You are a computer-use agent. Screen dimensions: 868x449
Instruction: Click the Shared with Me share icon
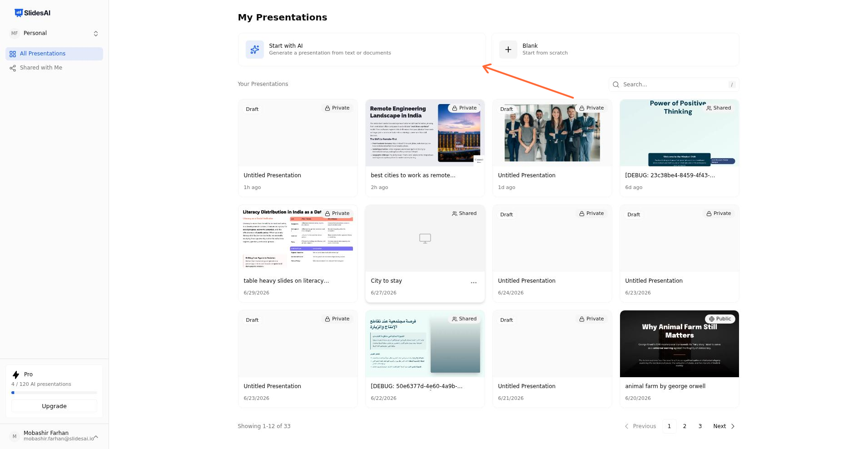13,68
